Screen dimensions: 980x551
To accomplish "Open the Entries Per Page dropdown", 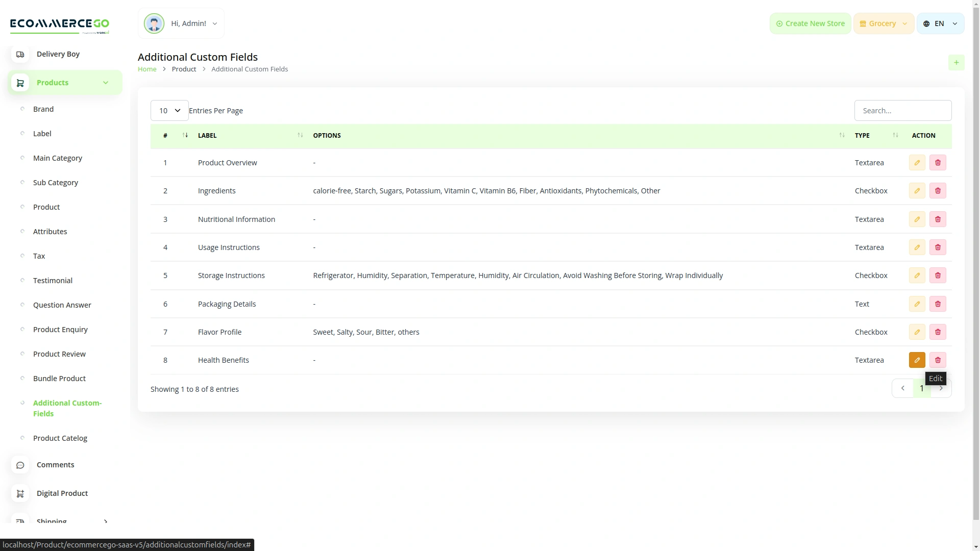I will 169,110.
